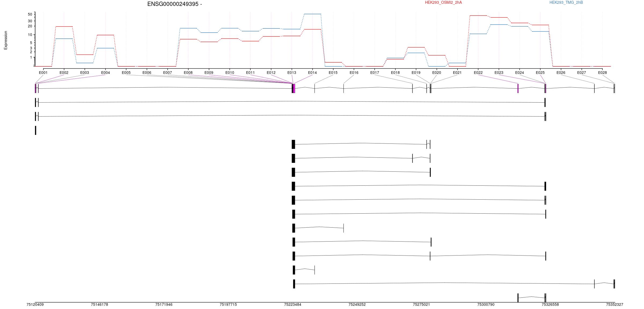Select the HEK293_OSMI2_2hA legend label
The height and width of the screenshot is (309, 644).
(x=443, y=2)
